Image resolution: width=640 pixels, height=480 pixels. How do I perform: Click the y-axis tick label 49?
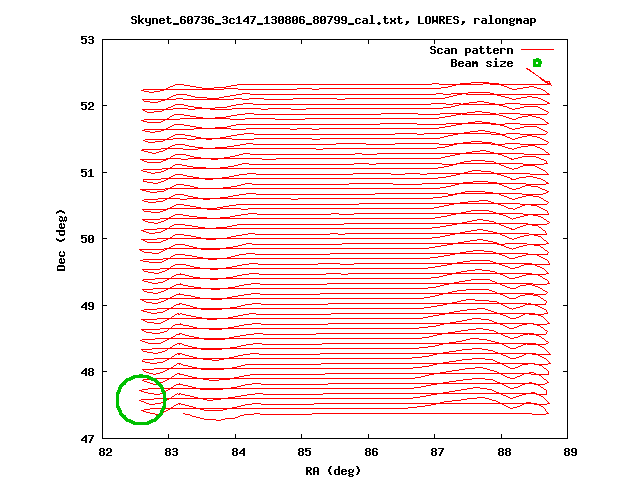coord(87,306)
